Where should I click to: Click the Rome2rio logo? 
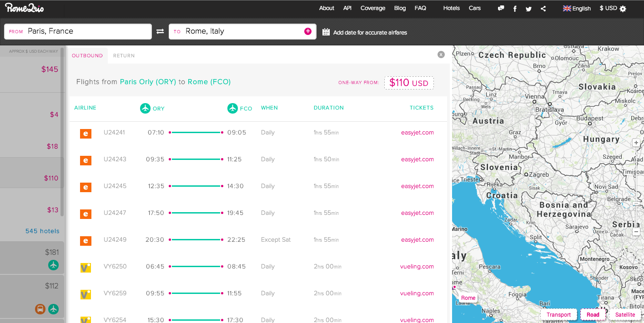(x=25, y=8)
